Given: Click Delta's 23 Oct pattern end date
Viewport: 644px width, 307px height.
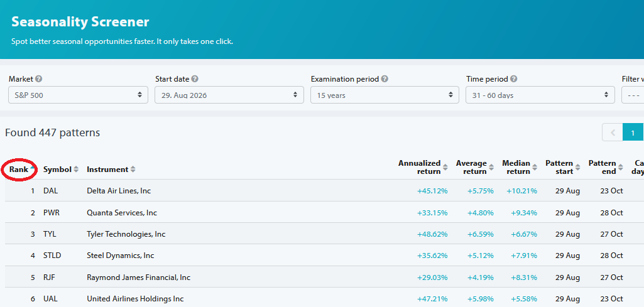Looking at the screenshot, I should (x=611, y=191).
